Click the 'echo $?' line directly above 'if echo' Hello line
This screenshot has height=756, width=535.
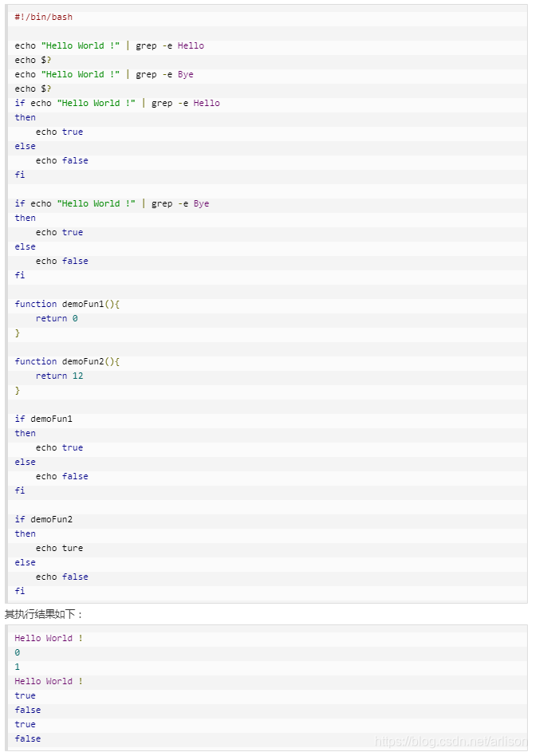(x=33, y=89)
